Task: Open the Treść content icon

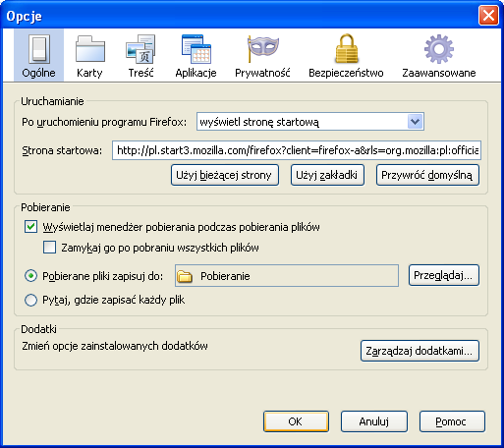Action: tap(140, 49)
